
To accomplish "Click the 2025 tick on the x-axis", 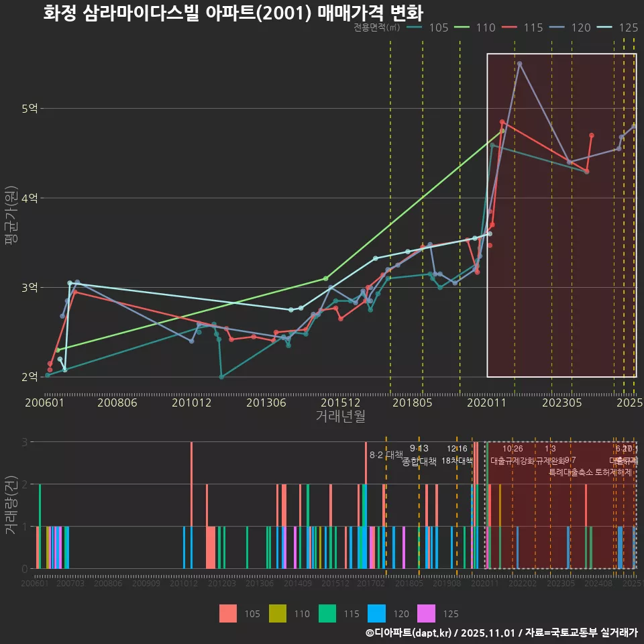I will coord(631,403).
